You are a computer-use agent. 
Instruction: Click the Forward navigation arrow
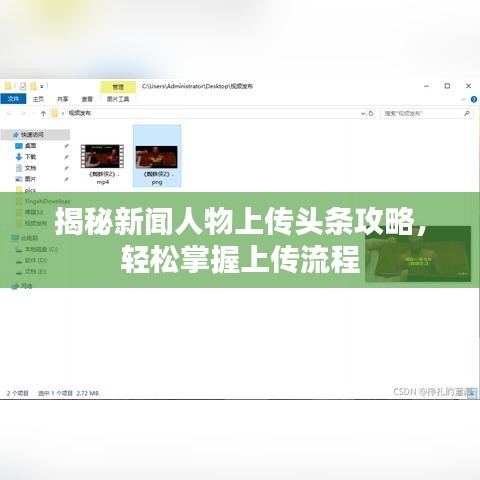click(x=23, y=113)
